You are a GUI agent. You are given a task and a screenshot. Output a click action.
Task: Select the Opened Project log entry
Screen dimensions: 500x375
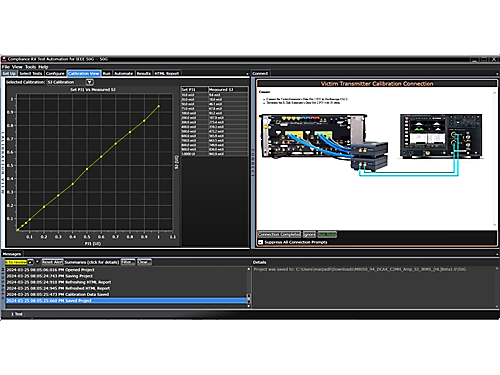[126, 270]
